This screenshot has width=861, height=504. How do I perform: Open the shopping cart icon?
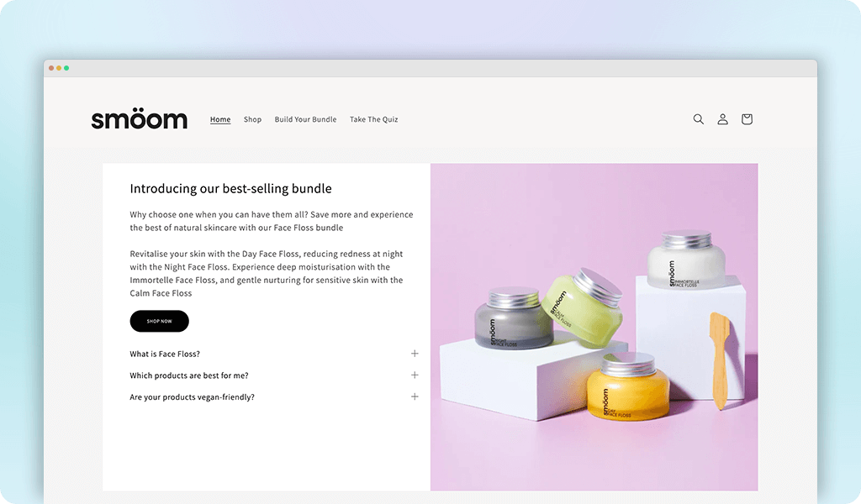(747, 119)
